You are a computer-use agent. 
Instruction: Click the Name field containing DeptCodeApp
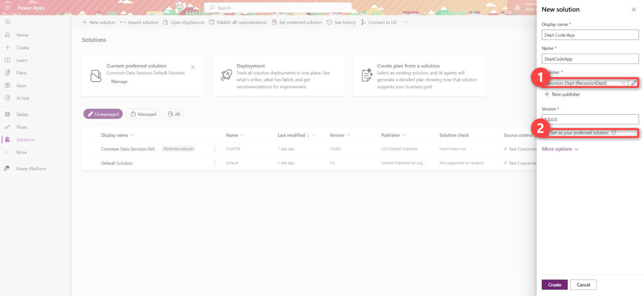[590, 59]
